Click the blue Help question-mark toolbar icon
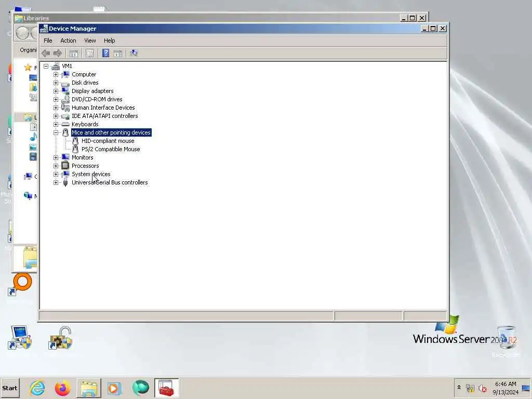Image resolution: width=532 pixels, height=399 pixels. (105, 53)
